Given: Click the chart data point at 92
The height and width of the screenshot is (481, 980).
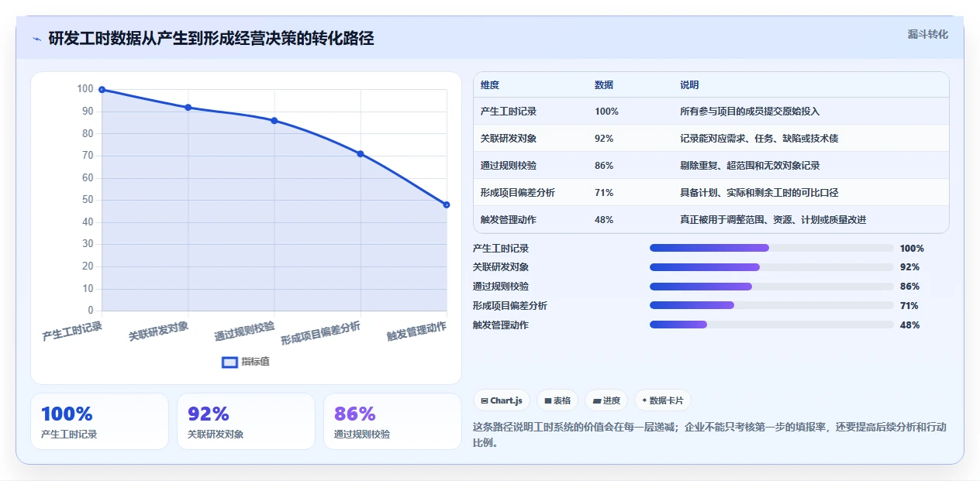Looking at the screenshot, I should pyautogui.click(x=188, y=108).
